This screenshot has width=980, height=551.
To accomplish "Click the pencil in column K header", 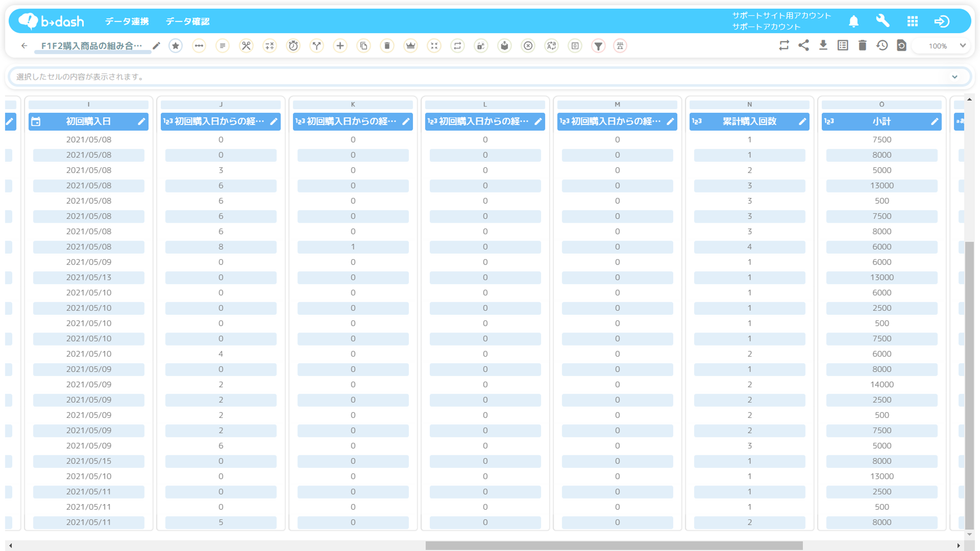I will [406, 121].
